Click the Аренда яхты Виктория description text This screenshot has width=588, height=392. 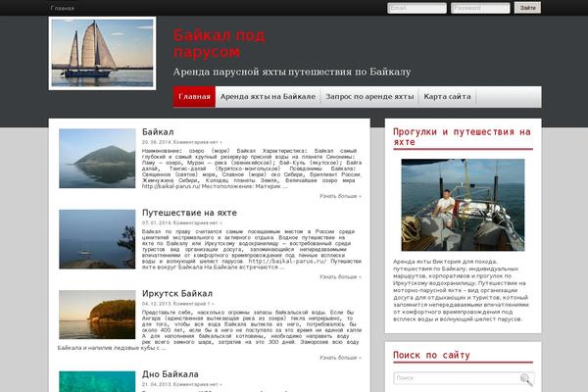point(461,290)
